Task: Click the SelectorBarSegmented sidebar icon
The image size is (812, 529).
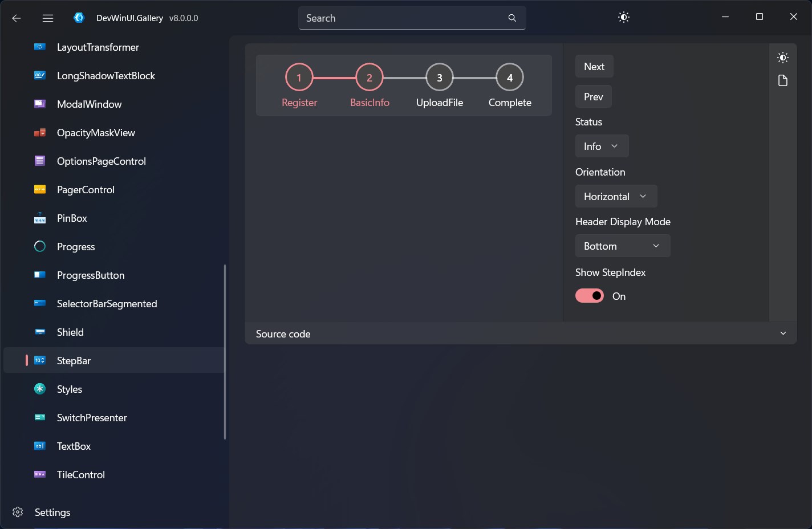Action: [40, 303]
